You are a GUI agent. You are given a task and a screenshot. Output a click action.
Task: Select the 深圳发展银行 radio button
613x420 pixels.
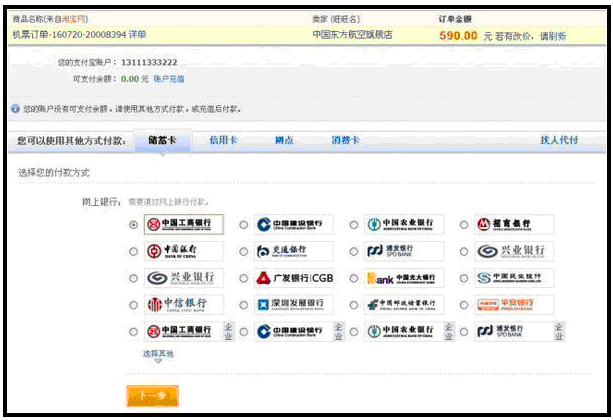click(x=244, y=305)
